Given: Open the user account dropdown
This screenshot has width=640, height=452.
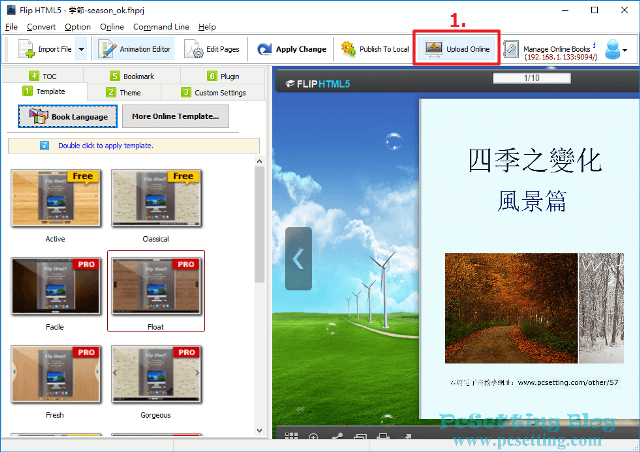Looking at the screenshot, I should (617, 49).
